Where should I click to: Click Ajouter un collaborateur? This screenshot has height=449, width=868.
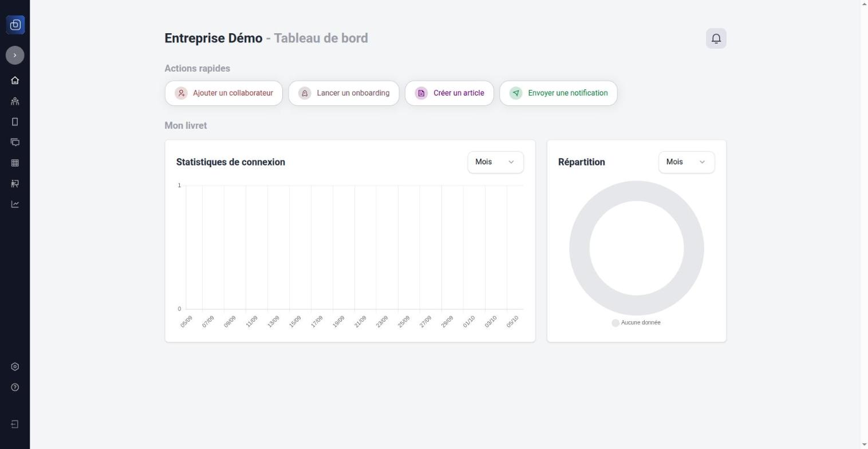tap(224, 93)
